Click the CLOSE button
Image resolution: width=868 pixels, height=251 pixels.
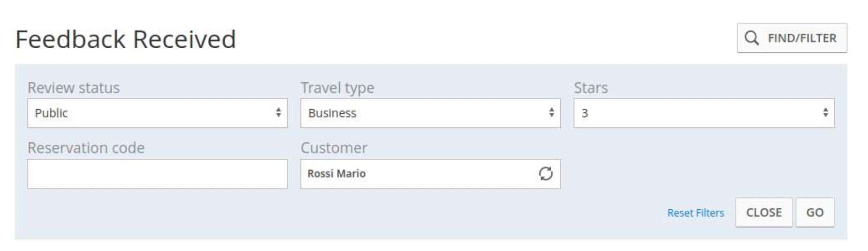pyautogui.click(x=764, y=213)
